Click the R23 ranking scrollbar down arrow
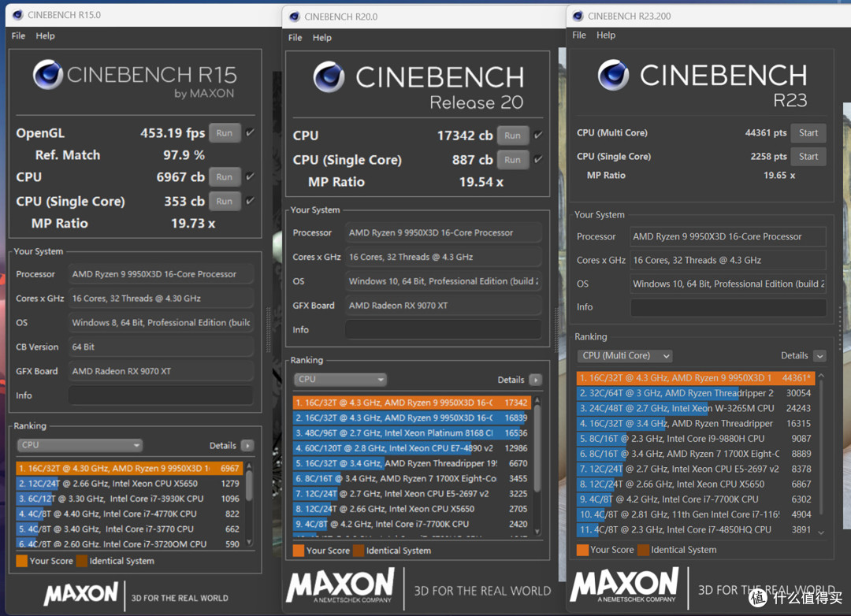Image resolution: width=851 pixels, height=616 pixels. (x=820, y=533)
